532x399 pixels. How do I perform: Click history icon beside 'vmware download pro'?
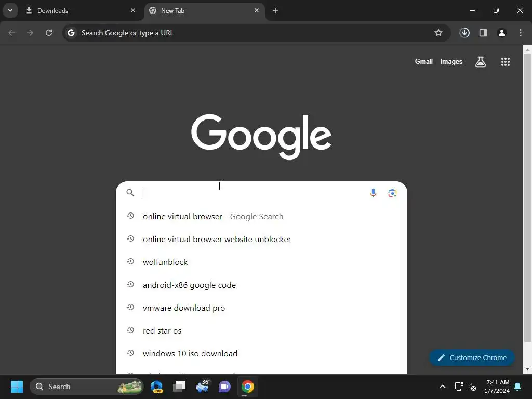[130, 308]
